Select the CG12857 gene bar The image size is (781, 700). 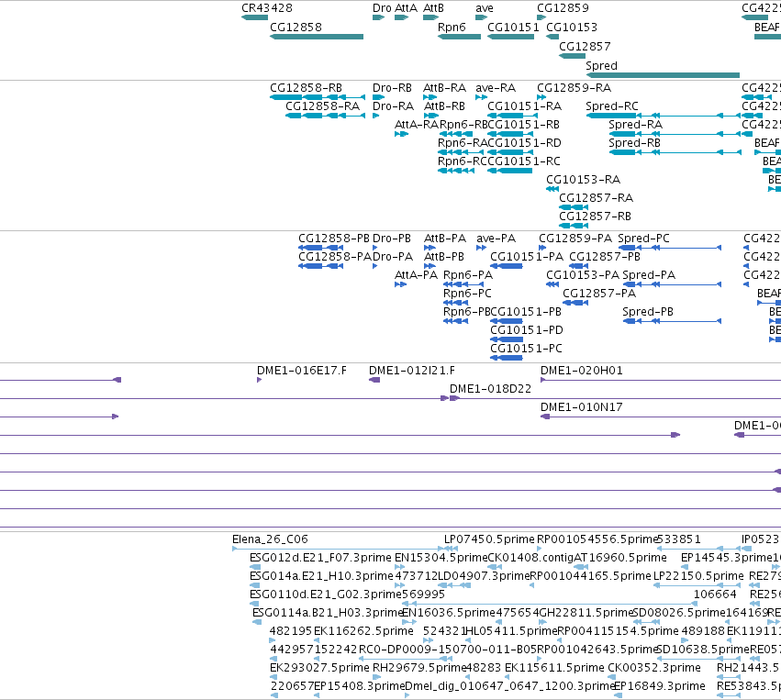click(x=573, y=56)
